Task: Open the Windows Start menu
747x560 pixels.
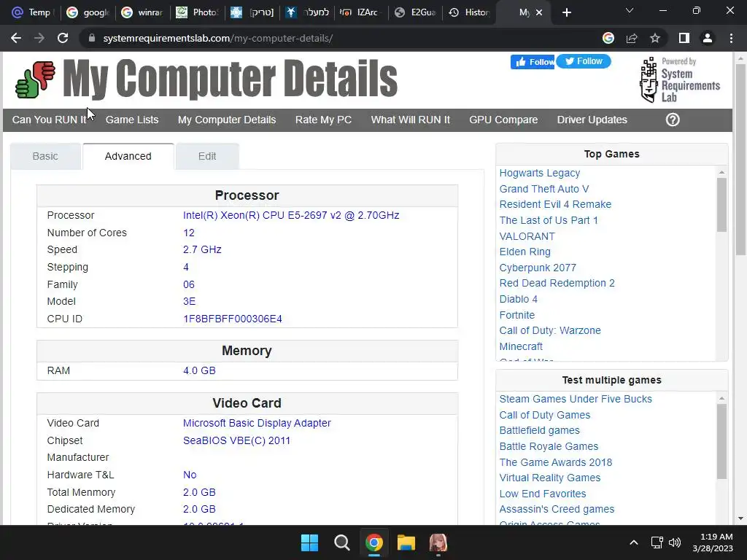Action: click(309, 542)
